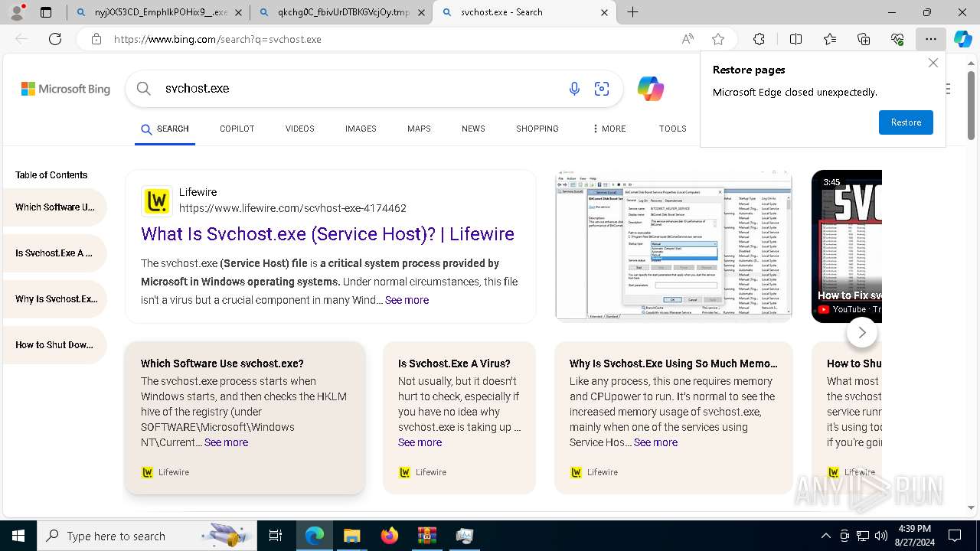Jump to Is Svchost.Exe A... contents item

click(55, 253)
